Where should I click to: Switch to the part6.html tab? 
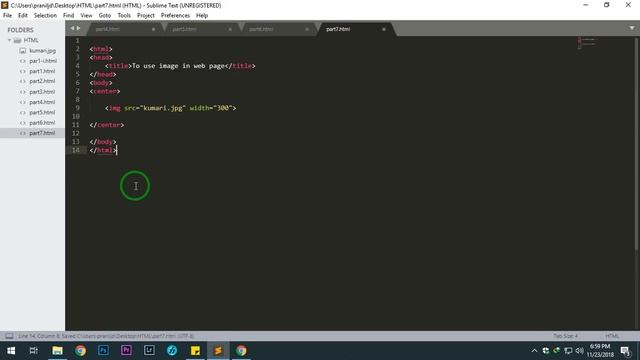pyautogui.click(x=278, y=29)
